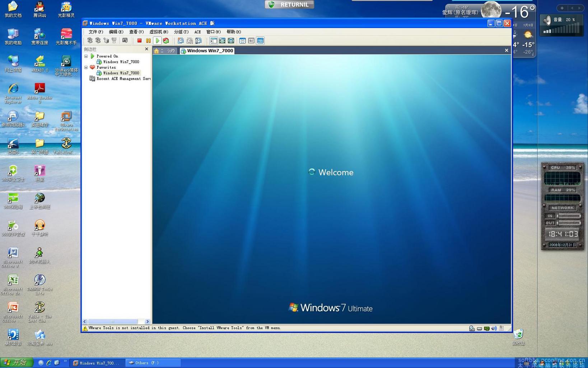Open the 查看(V) menu
This screenshot has width=588, height=368.
point(136,32)
